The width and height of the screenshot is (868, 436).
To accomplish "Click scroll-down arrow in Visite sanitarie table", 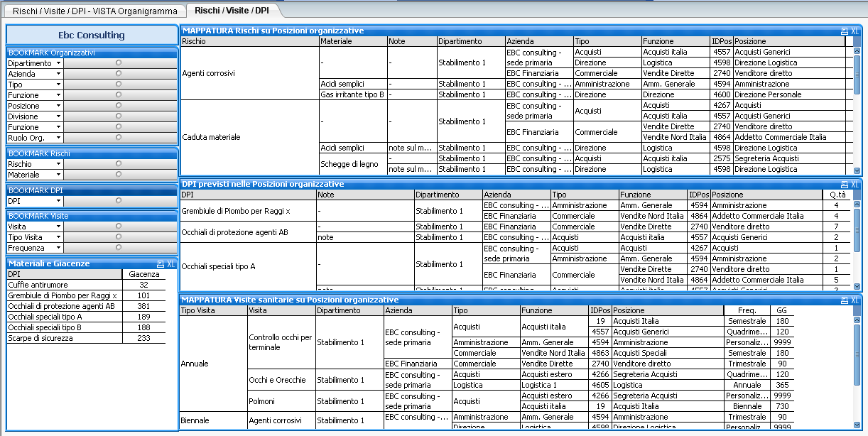I will (x=857, y=425).
